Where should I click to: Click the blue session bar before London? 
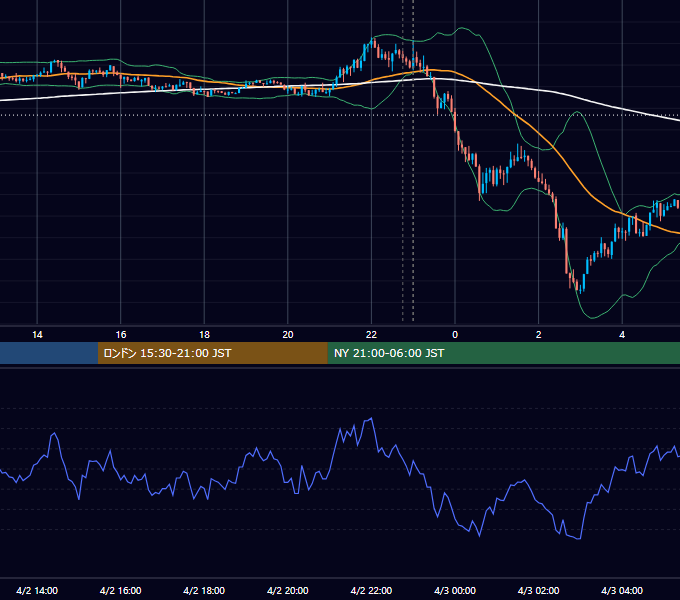coord(49,353)
